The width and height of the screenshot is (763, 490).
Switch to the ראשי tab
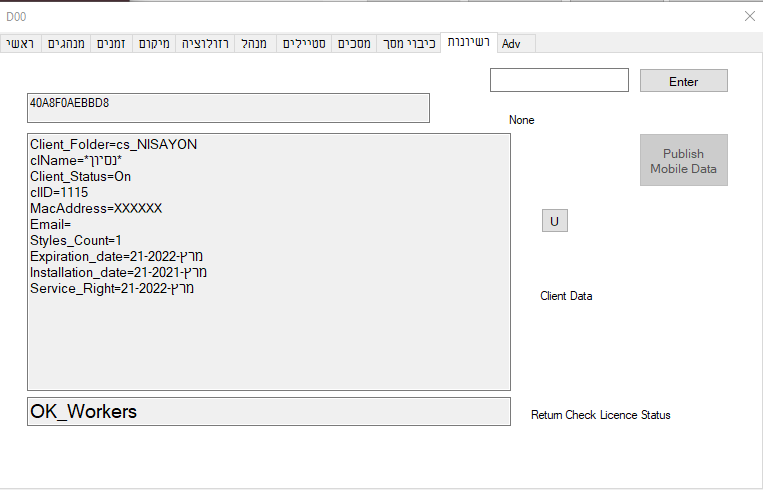point(20,44)
